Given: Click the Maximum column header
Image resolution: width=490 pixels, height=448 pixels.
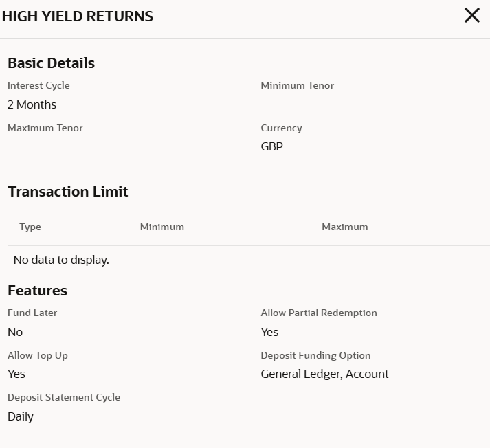Looking at the screenshot, I should 344,227.
